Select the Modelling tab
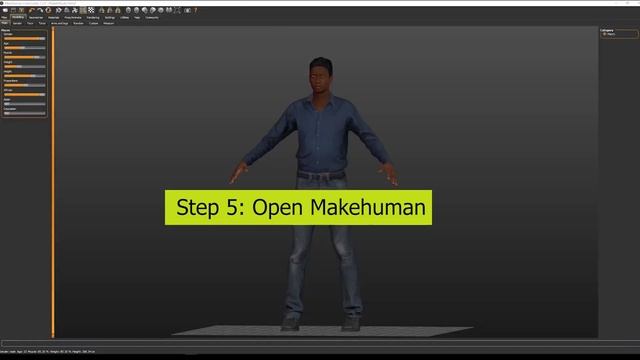This screenshot has height=360, width=640. (x=18, y=18)
